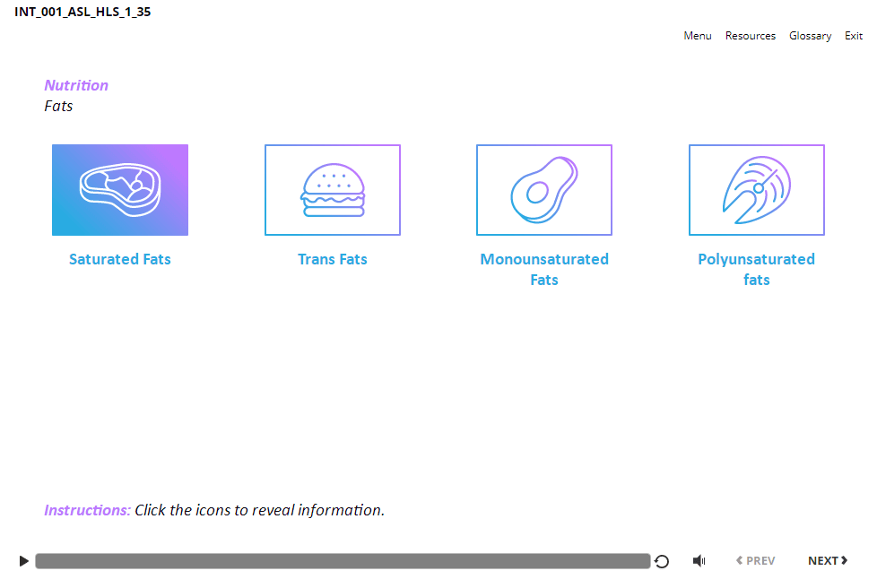Click the steak icon for Saturated Fats
The height and width of the screenshot is (588, 877).
[x=120, y=190]
